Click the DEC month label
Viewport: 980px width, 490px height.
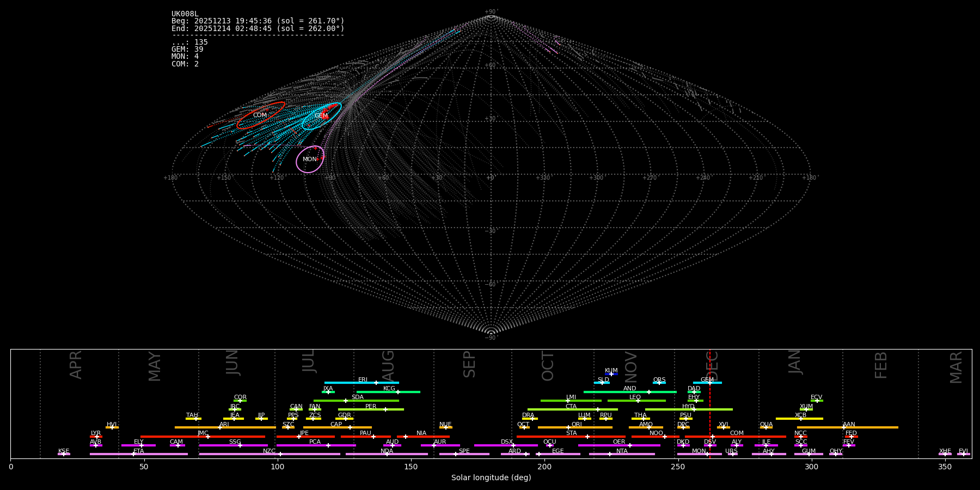coord(713,366)
